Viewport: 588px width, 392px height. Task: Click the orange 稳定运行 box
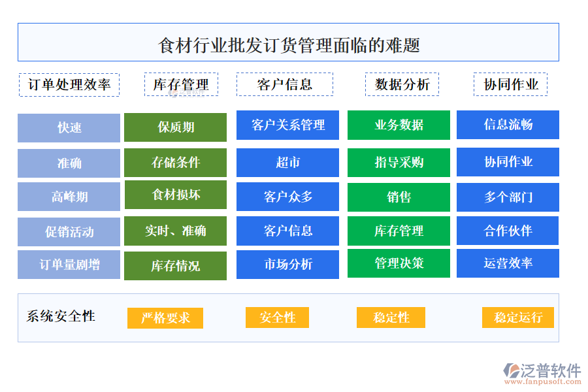click(x=518, y=318)
